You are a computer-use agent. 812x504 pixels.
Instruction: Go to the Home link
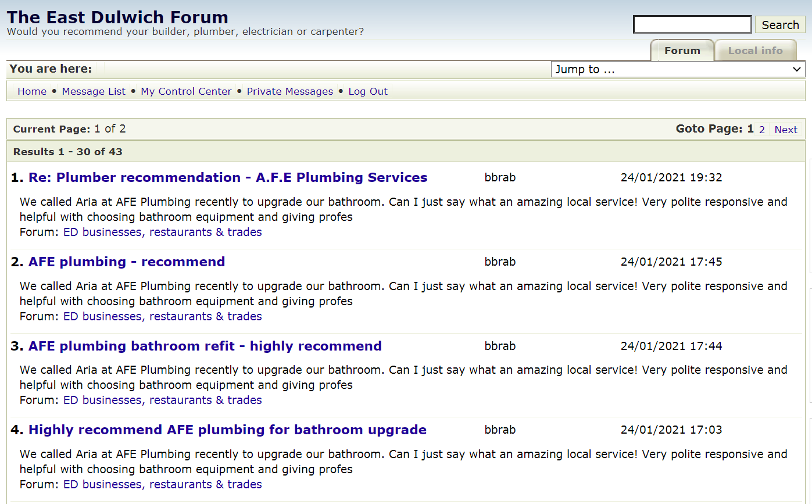[x=32, y=91]
